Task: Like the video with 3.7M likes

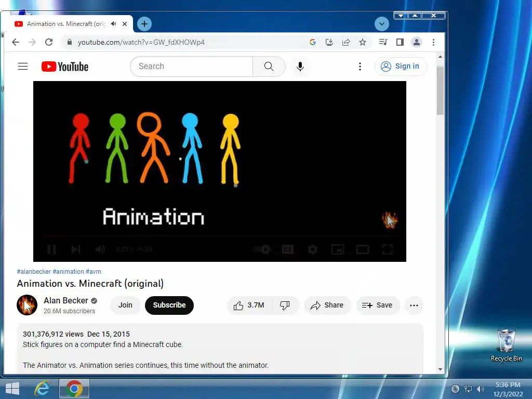Action: 249,305
